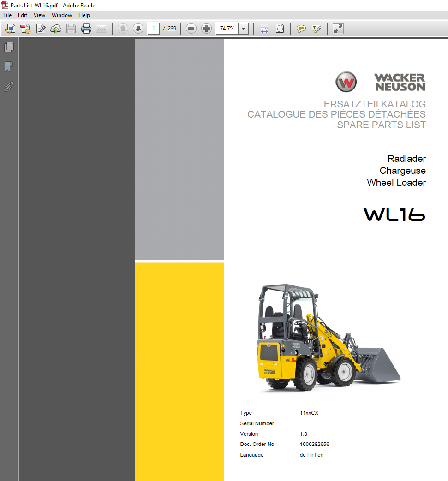Save the PDF with the Save icon
This screenshot has width=448, height=481.
(71, 28)
